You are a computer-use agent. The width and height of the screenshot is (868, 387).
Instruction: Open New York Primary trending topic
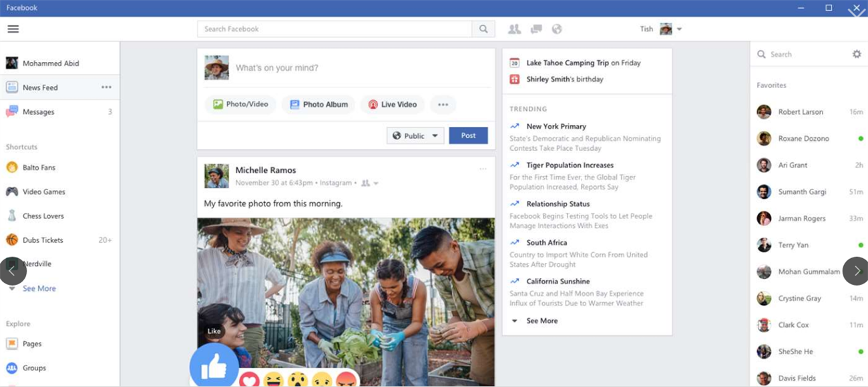[556, 126]
